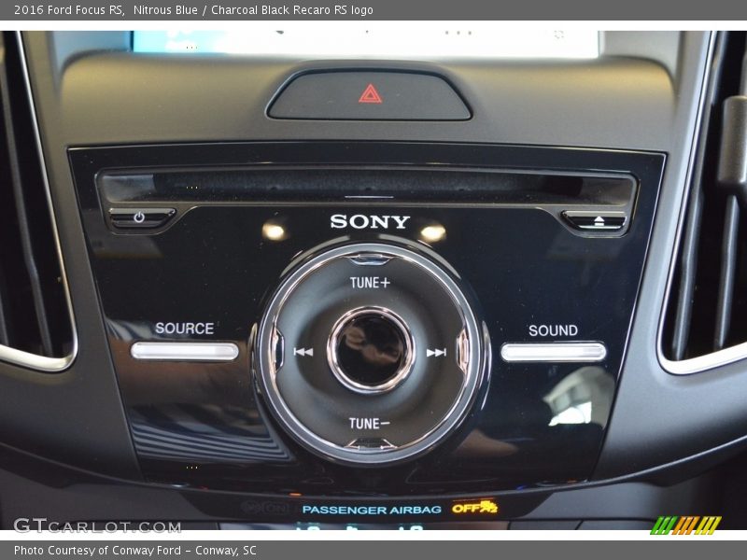Tap the PASSENGER AIRBAG indicator text
The image size is (747, 560).
pos(372,510)
